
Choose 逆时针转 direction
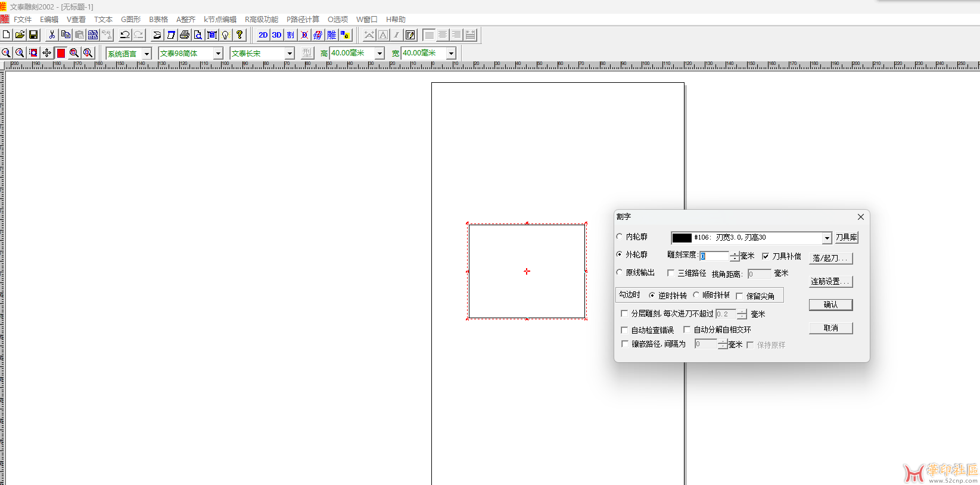point(652,296)
